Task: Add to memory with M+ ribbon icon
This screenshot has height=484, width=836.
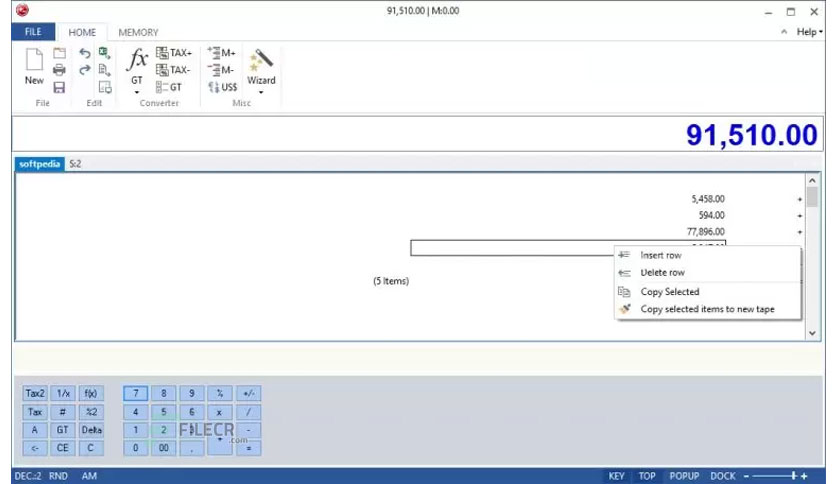Action: tap(221, 53)
